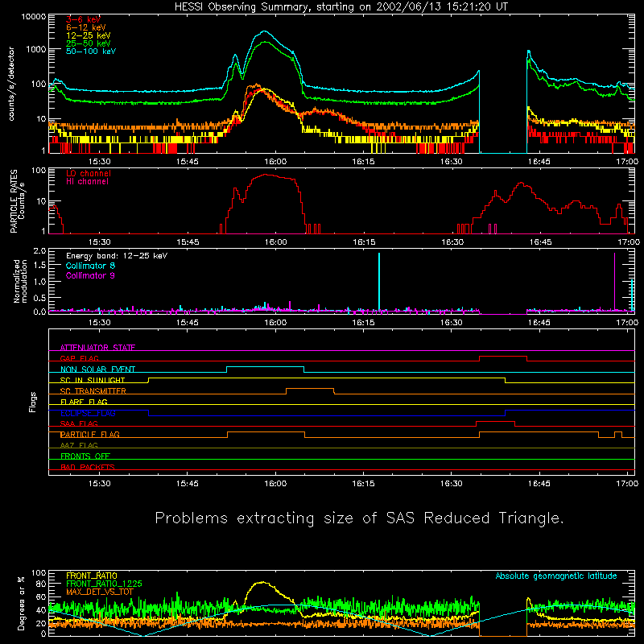This screenshot has width=644, height=644.
Task: Click the NON SOLAR EVENT flag label
Action: [x=97, y=369]
